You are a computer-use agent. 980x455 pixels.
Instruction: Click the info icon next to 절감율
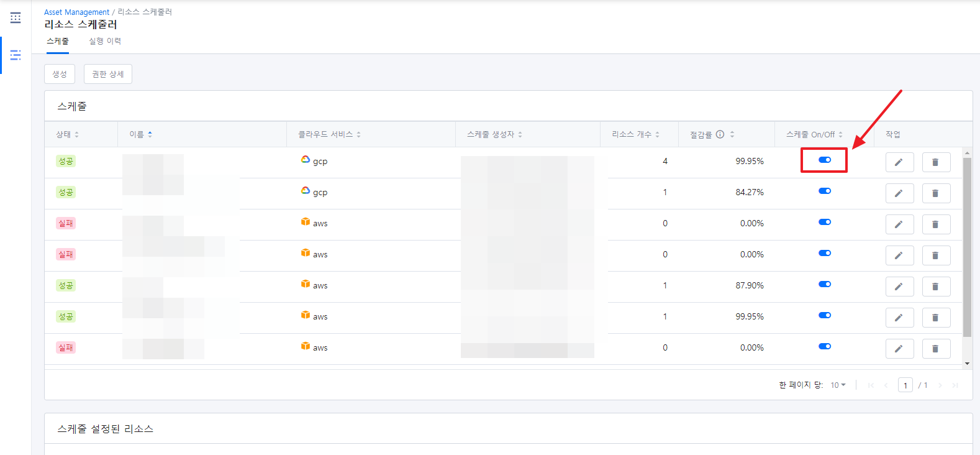pyautogui.click(x=720, y=134)
